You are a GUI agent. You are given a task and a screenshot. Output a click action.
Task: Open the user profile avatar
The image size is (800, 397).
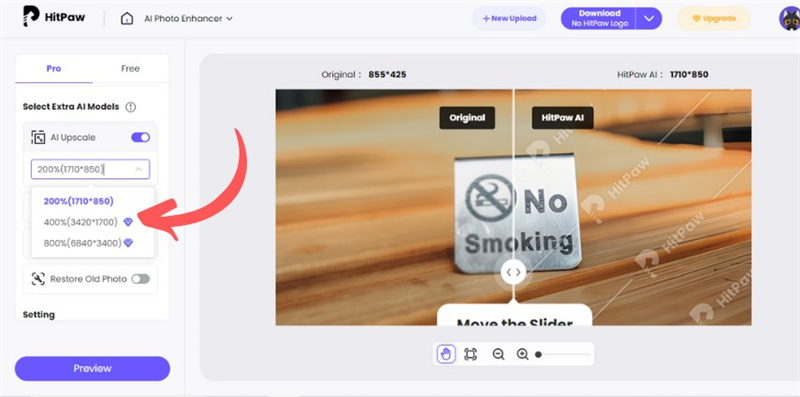point(789,19)
